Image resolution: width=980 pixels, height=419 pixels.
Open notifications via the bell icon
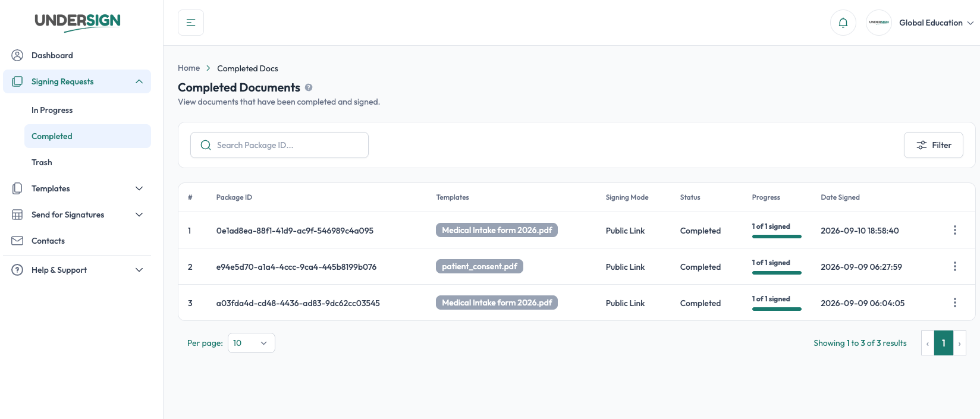tap(843, 23)
